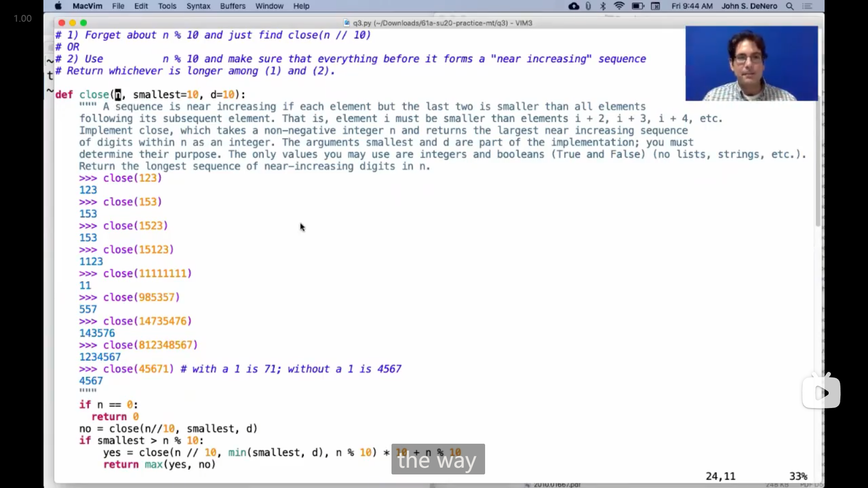Image resolution: width=868 pixels, height=488 pixels.
Task: Click the John S. DeNero user menu
Action: pos(749,6)
